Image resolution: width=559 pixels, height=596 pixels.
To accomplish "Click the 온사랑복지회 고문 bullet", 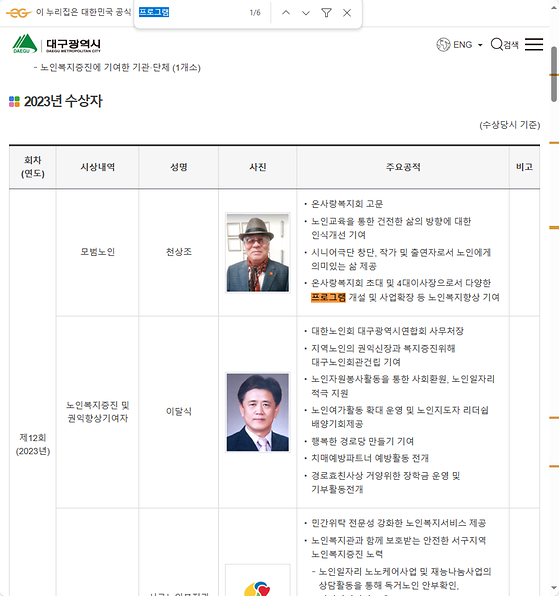I will [347, 204].
